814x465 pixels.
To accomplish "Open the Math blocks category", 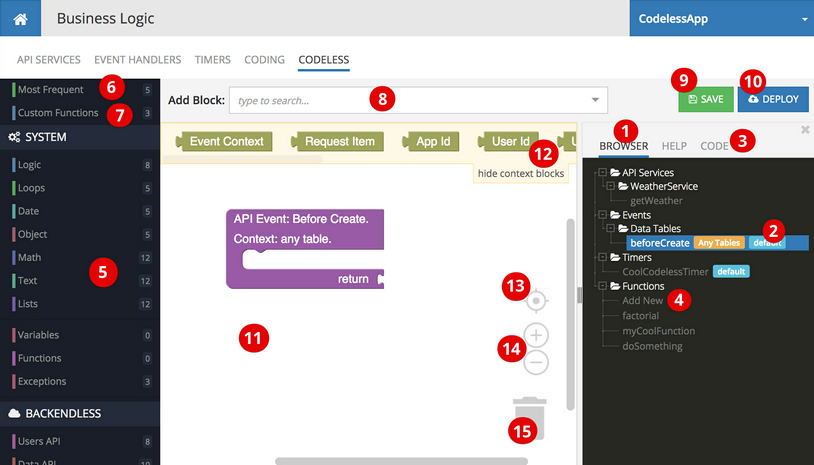I will (80, 257).
